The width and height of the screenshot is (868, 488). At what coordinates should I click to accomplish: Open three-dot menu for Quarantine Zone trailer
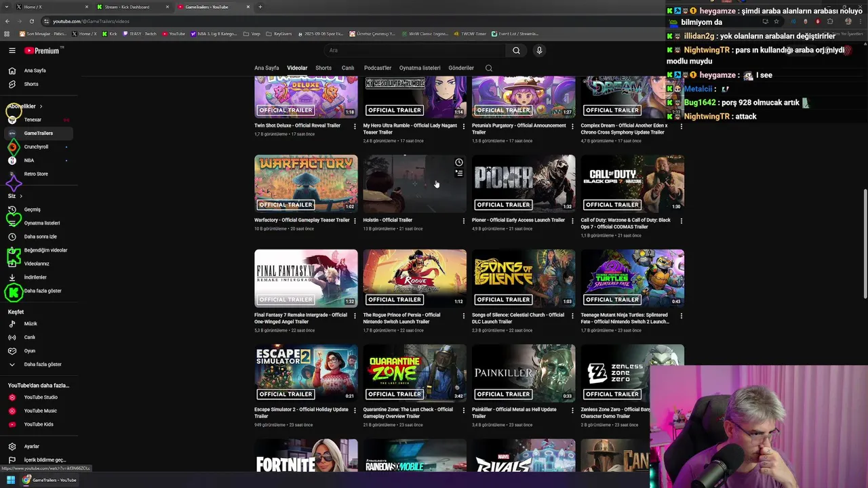click(464, 410)
